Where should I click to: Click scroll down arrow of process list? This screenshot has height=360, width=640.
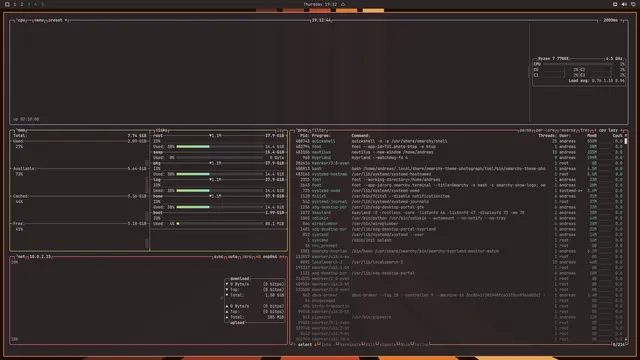(x=626, y=339)
